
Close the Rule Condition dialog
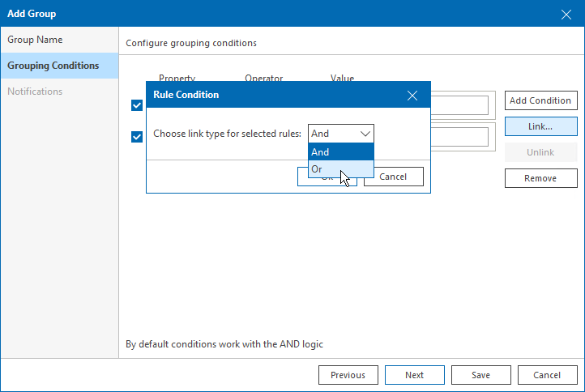pyautogui.click(x=412, y=96)
